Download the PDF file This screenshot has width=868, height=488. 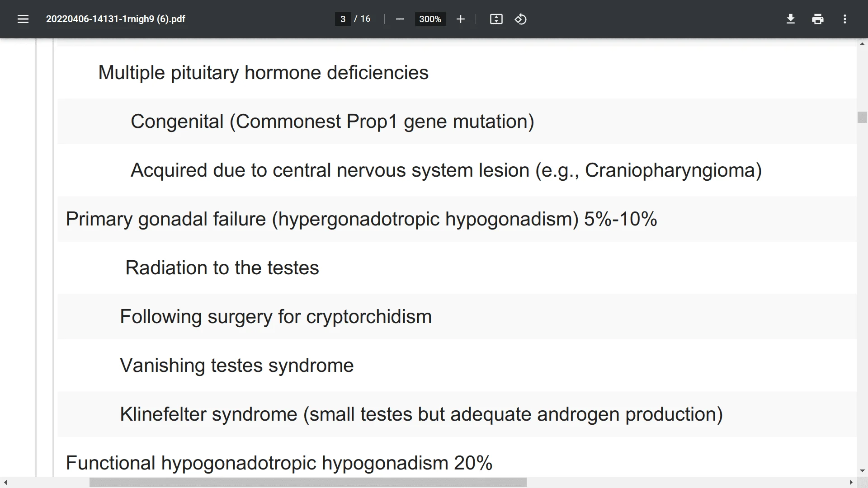[790, 19]
